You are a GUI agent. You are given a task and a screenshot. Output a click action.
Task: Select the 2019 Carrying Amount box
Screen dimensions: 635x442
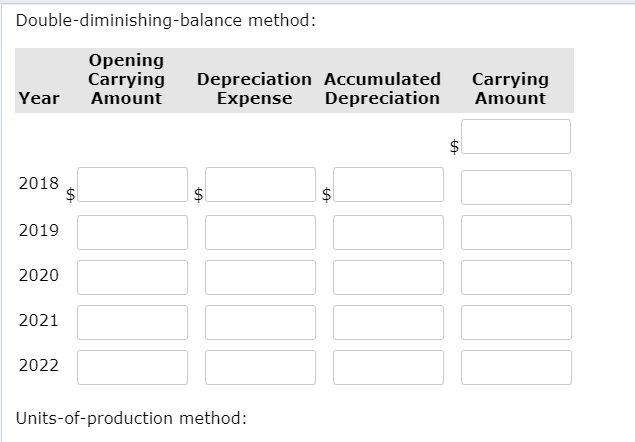tap(516, 232)
